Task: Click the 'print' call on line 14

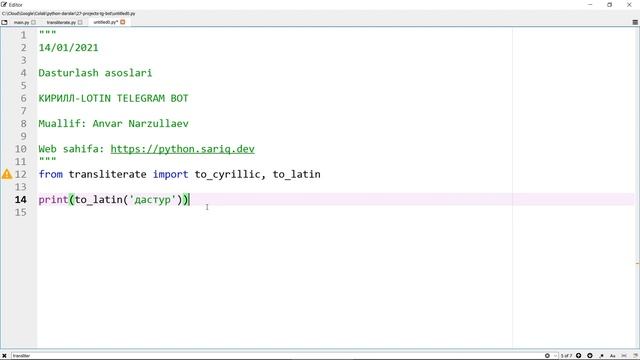Action: tap(53, 200)
